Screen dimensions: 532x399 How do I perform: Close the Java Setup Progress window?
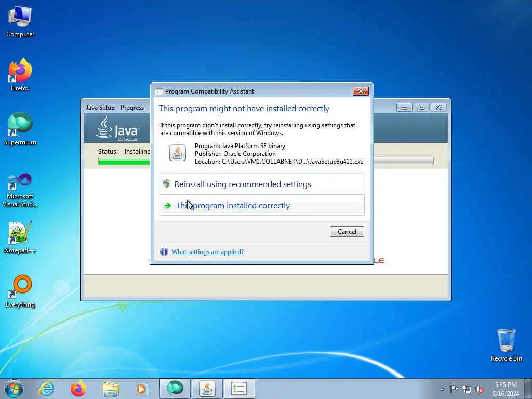point(438,108)
